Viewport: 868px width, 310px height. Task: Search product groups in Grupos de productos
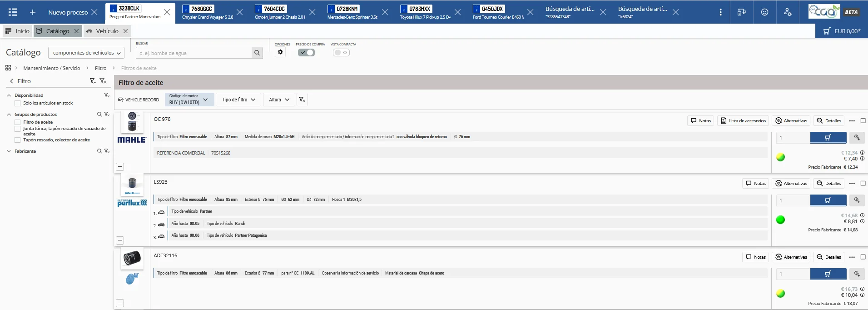click(99, 115)
